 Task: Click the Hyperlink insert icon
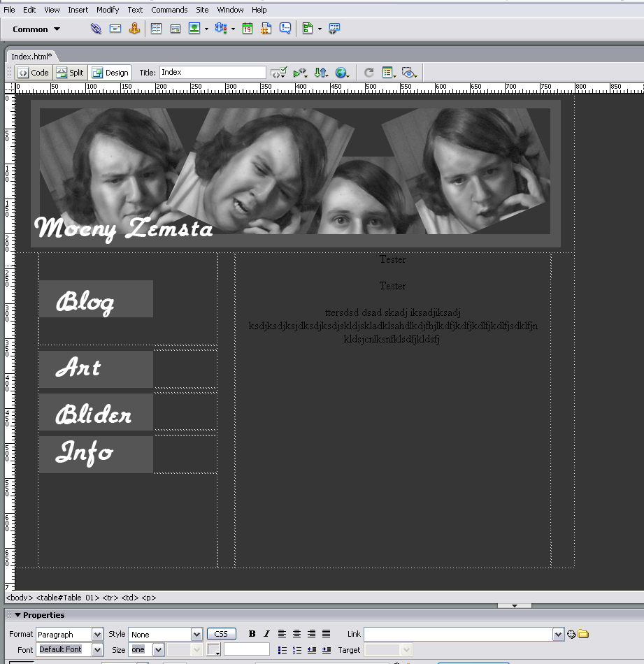click(x=96, y=29)
